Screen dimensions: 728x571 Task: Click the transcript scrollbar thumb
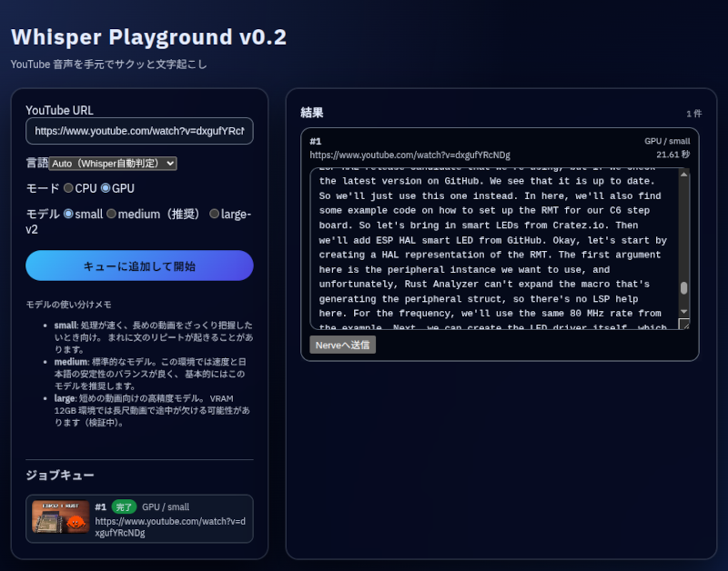684,287
